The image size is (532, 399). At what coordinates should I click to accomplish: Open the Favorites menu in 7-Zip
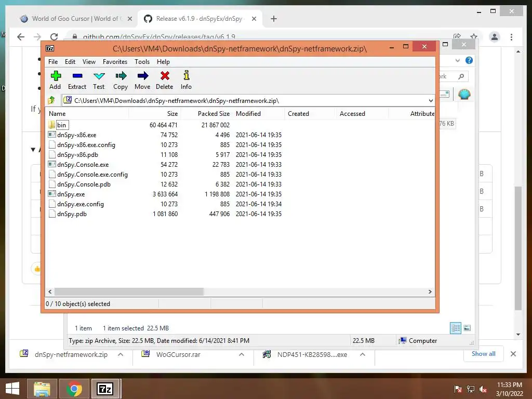(115, 62)
